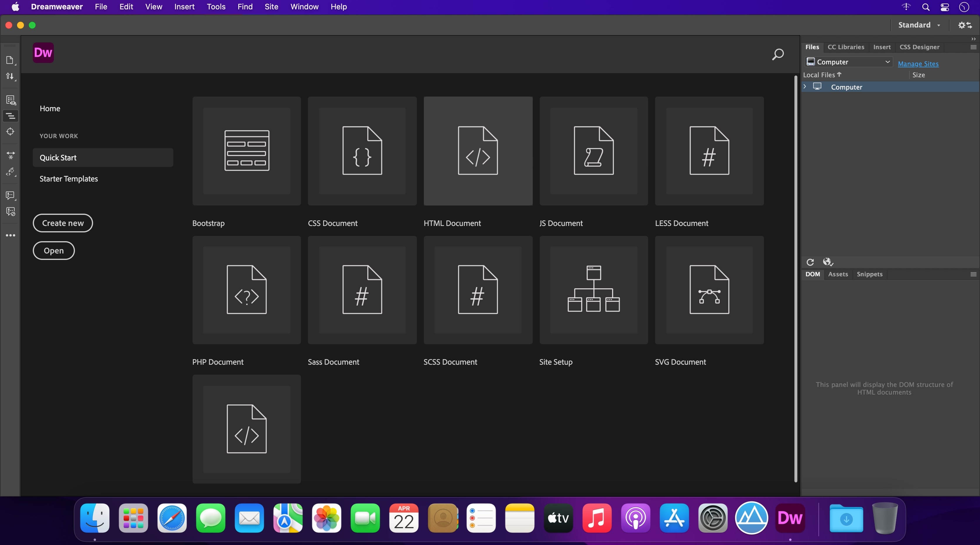Open the Site menu in menu bar
980x545 pixels.
click(271, 7)
